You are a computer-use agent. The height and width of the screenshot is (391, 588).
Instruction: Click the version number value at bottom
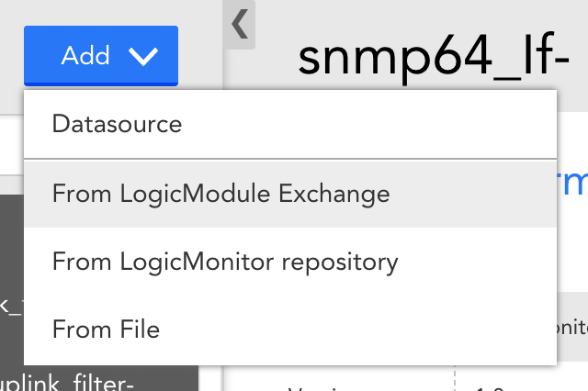tap(490, 389)
